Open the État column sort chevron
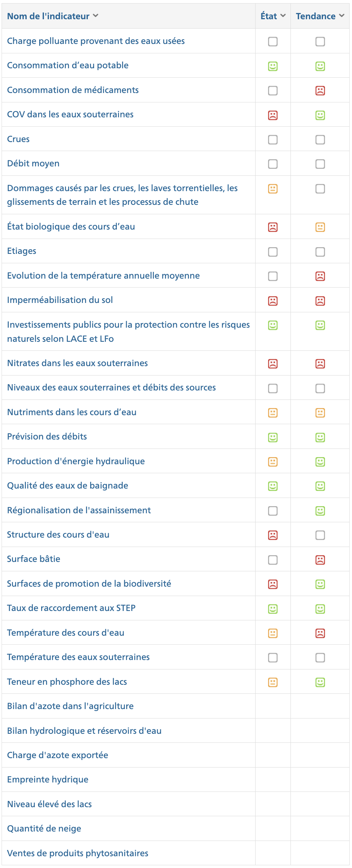The width and height of the screenshot is (352, 868). tap(283, 16)
